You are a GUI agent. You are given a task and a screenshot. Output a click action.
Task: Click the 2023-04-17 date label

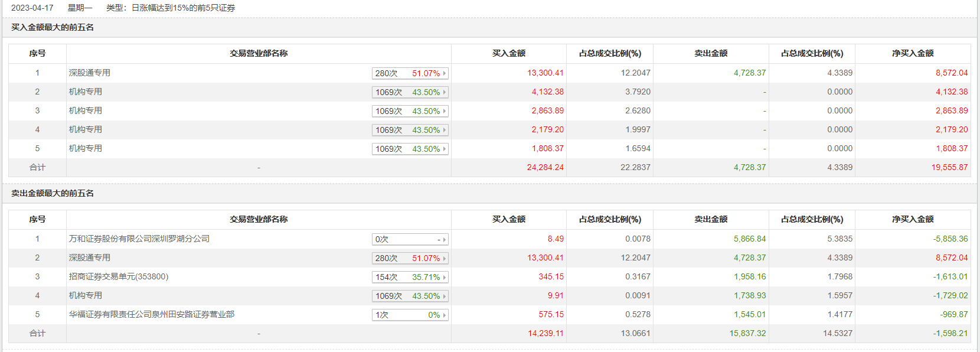(x=32, y=8)
